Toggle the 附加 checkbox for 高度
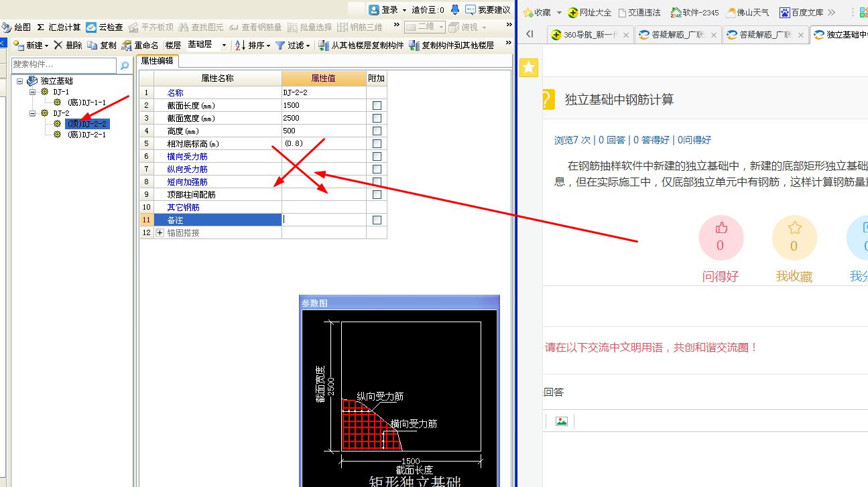The width and height of the screenshot is (868, 487). [377, 131]
